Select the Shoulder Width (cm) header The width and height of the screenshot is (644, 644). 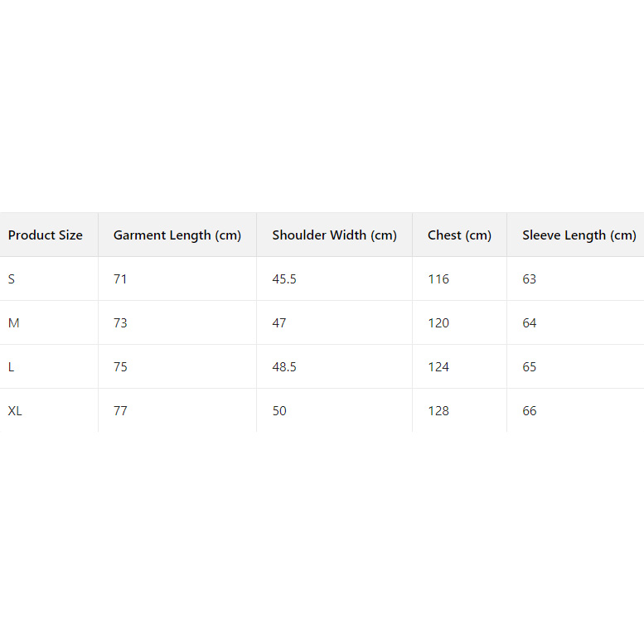point(335,235)
